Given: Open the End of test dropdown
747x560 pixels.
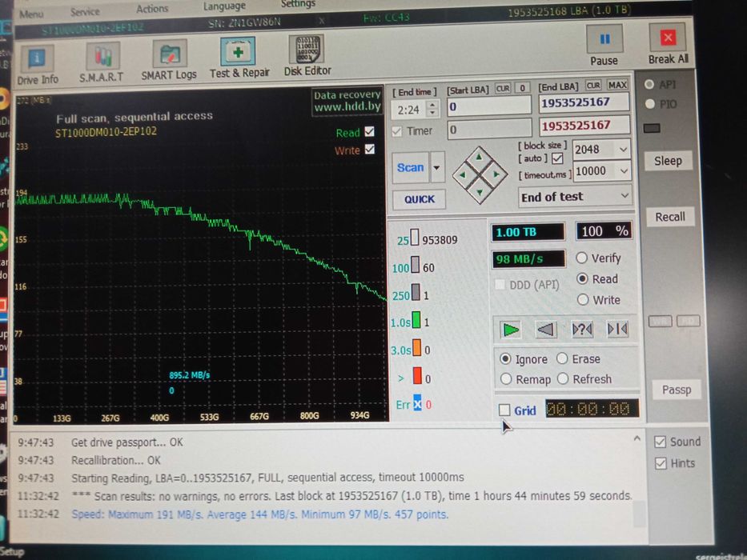Looking at the screenshot, I should coord(624,196).
